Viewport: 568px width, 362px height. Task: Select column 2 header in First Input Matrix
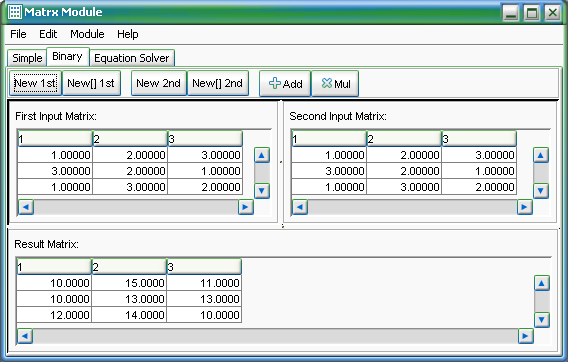click(x=130, y=139)
